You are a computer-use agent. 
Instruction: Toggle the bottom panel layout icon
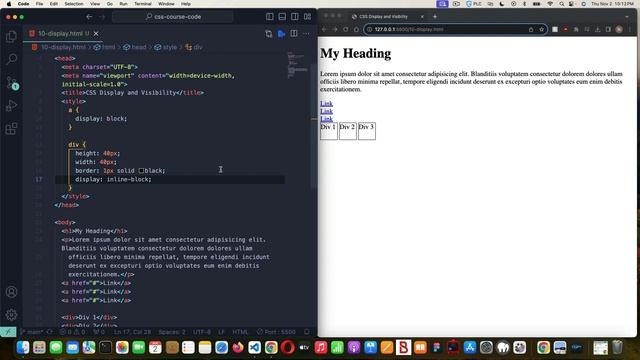[282, 17]
